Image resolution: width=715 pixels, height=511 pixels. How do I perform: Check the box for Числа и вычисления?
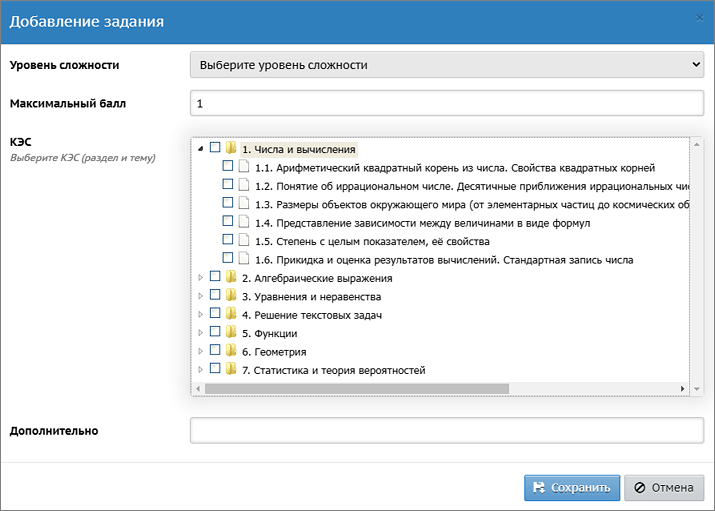pos(215,148)
